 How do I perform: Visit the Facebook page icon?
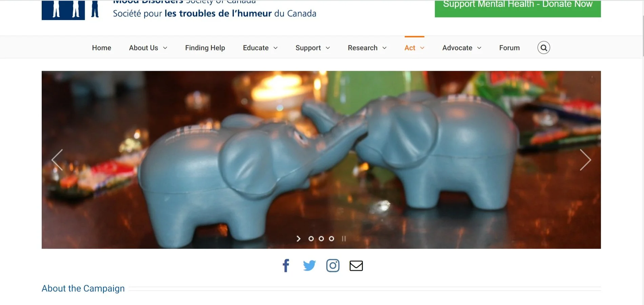pyautogui.click(x=286, y=266)
